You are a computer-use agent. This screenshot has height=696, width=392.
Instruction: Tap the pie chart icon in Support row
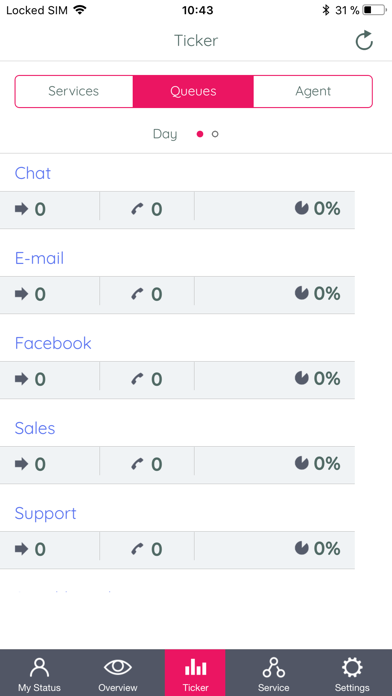tap(302, 548)
